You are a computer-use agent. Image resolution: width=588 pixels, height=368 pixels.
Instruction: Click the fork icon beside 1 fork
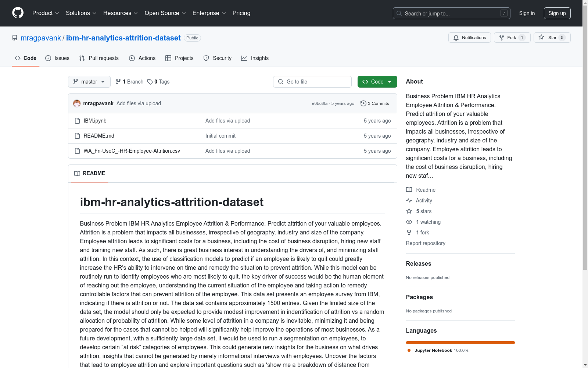409,233
